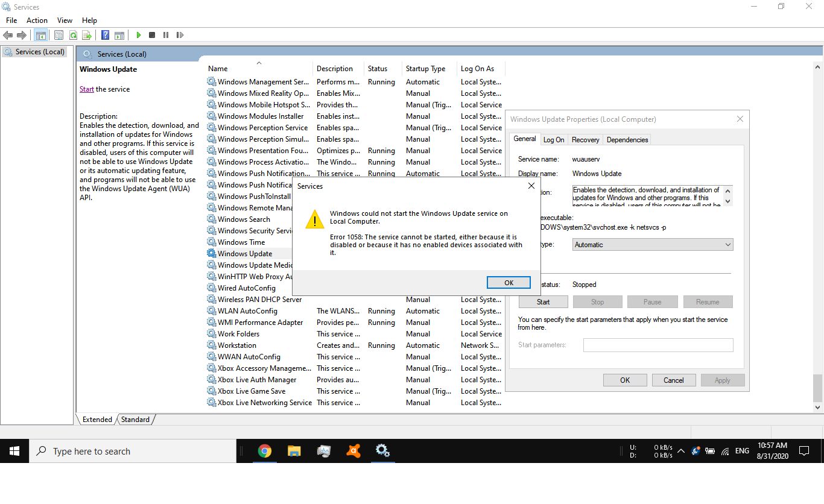Viewport: 824px width, 504px height.
Task: Click Show/Hide Console Tree toolbar icon
Action: click(40, 35)
